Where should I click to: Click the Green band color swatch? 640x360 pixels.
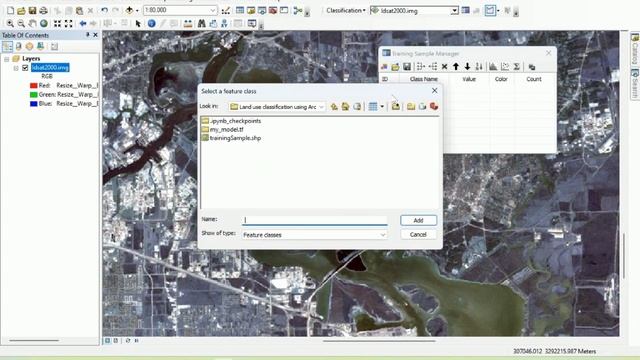34,95
